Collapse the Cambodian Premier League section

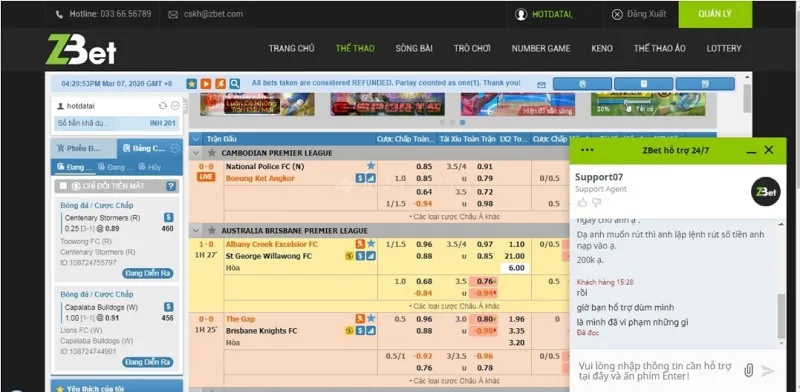tap(196, 153)
